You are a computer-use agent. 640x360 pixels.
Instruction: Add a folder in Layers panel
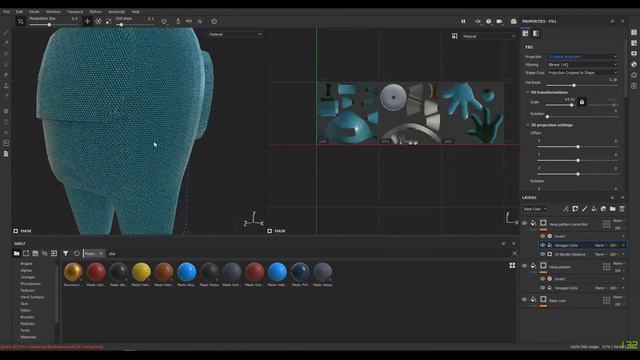(613, 209)
